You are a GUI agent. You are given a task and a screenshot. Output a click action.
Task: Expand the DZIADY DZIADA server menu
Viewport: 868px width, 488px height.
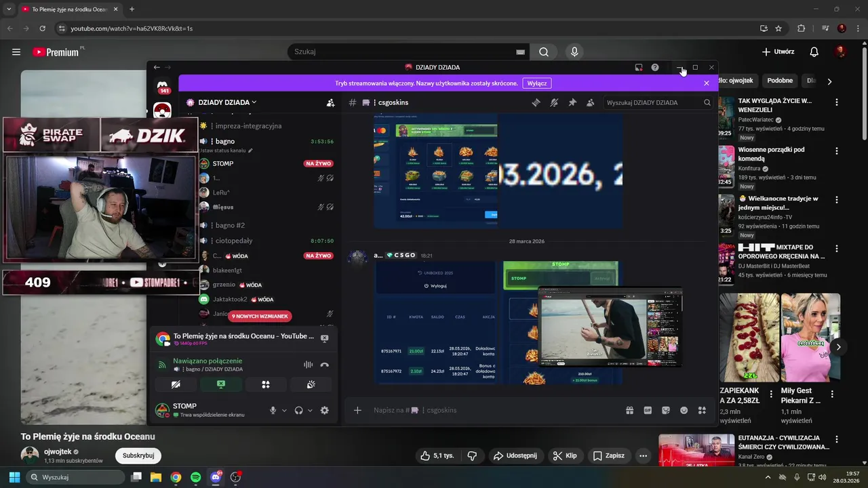coord(227,102)
